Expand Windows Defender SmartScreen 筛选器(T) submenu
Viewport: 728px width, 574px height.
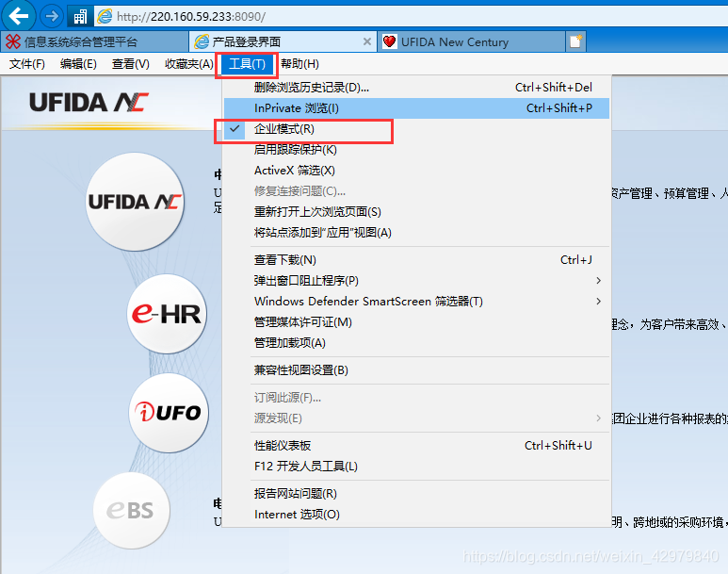416,302
